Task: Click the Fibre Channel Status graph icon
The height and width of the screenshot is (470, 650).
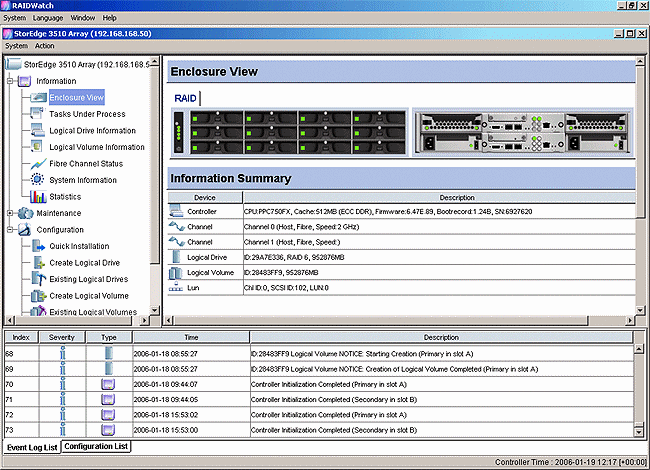Action: [38, 164]
